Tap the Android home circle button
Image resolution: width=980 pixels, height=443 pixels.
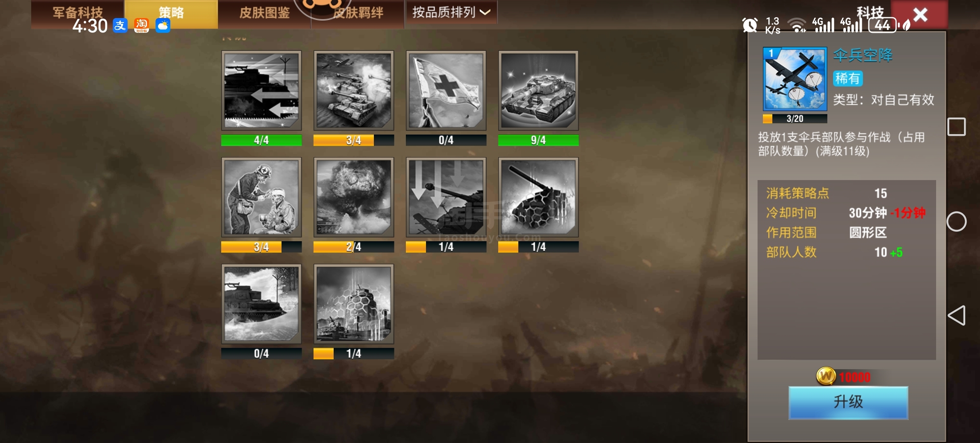(957, 221)
